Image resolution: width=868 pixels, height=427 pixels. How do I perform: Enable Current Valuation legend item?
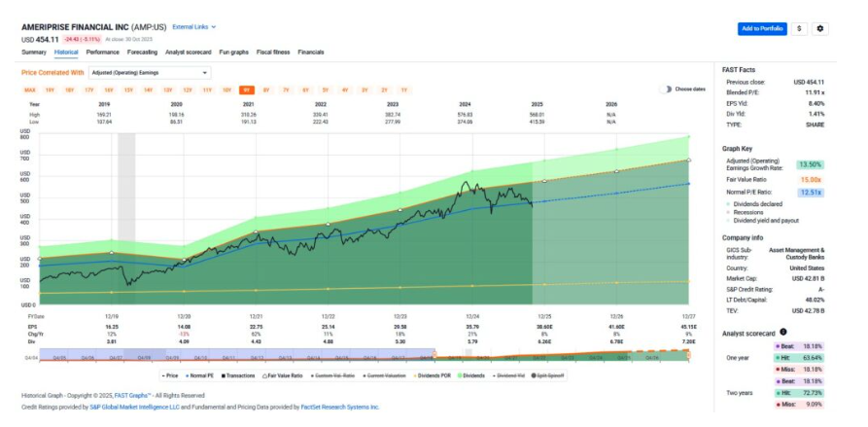coord(384,375)
